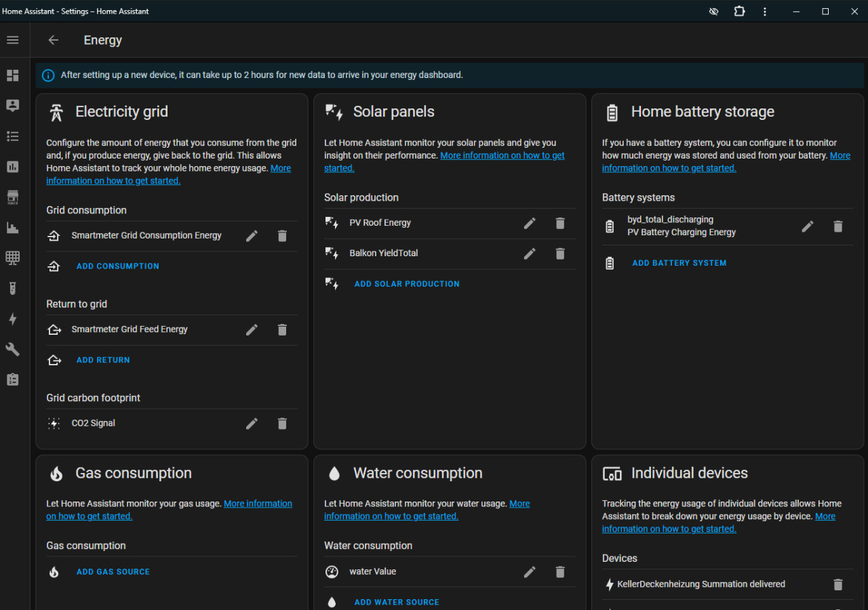Edit the water Value source
The width and height of the screenshot is (868, 610).
click(x=530, y=572)
